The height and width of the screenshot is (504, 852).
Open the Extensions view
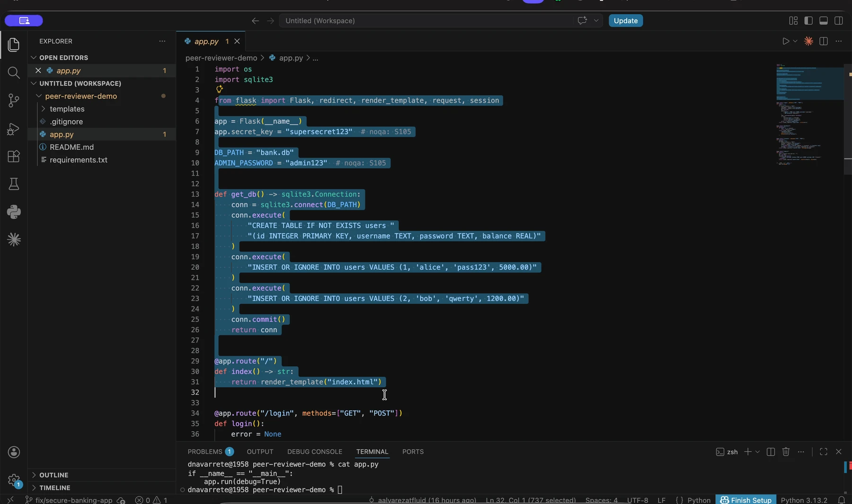click(x=14, y=156)
